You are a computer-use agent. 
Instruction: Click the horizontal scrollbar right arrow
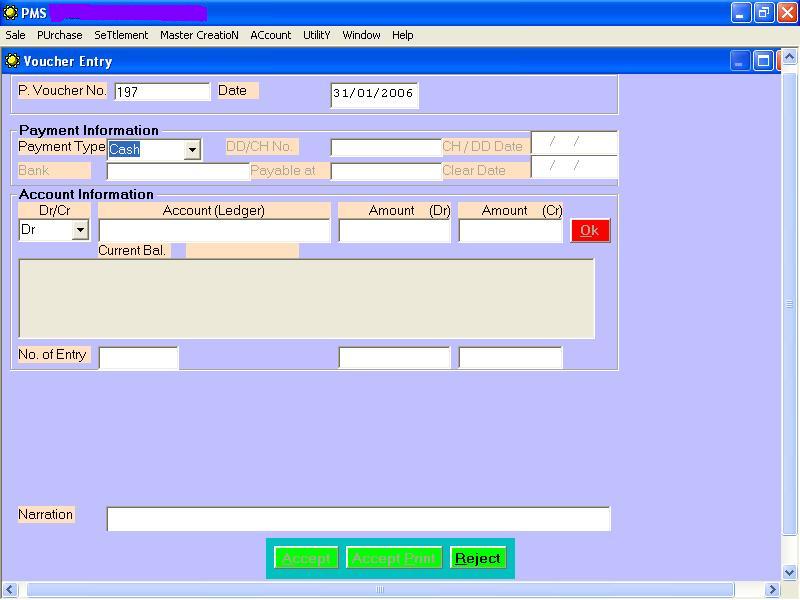pyautogui.click(x=771, y=590)
